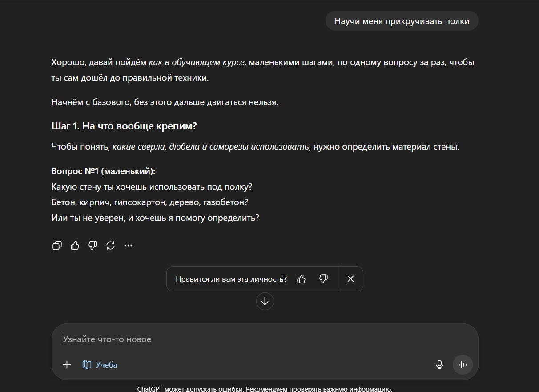Thumbs up in the personality feedback prompt
The image size is (539, 392).
302,279
